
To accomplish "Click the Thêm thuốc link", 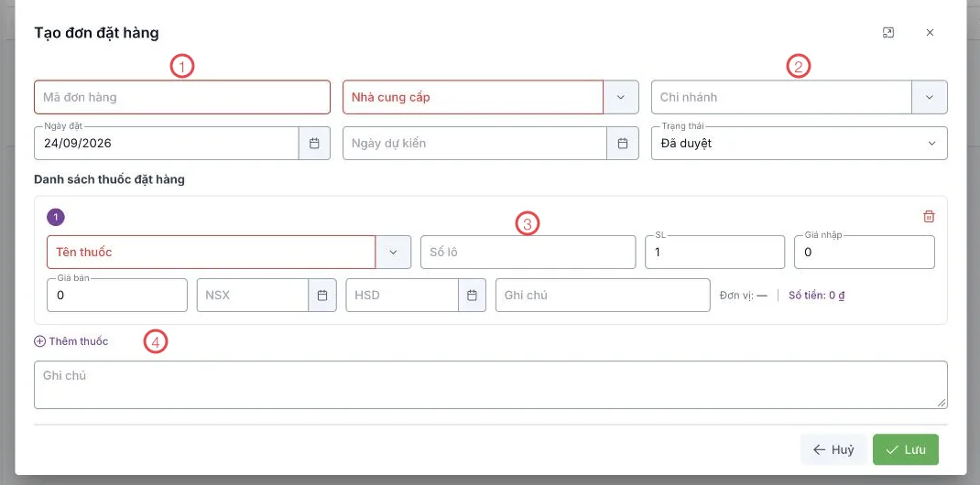I will click(x=71, y=341).
